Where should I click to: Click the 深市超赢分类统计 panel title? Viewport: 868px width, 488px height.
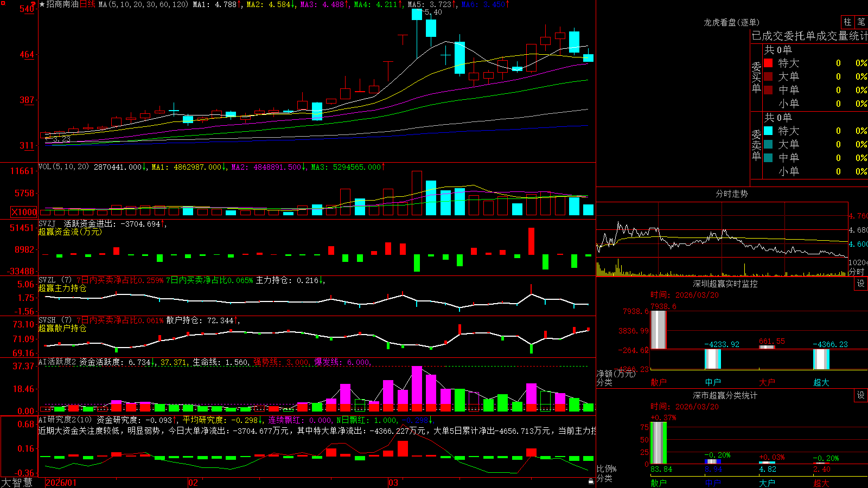[725, 395]
